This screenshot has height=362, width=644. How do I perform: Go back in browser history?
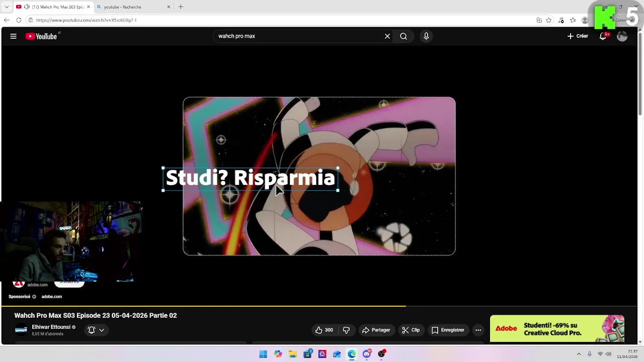point(7,20)
